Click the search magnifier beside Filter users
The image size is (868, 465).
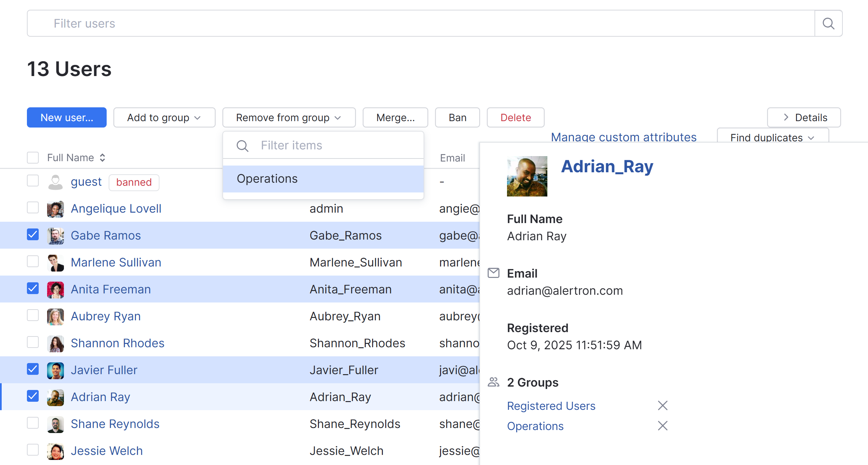tap(828, 23)
